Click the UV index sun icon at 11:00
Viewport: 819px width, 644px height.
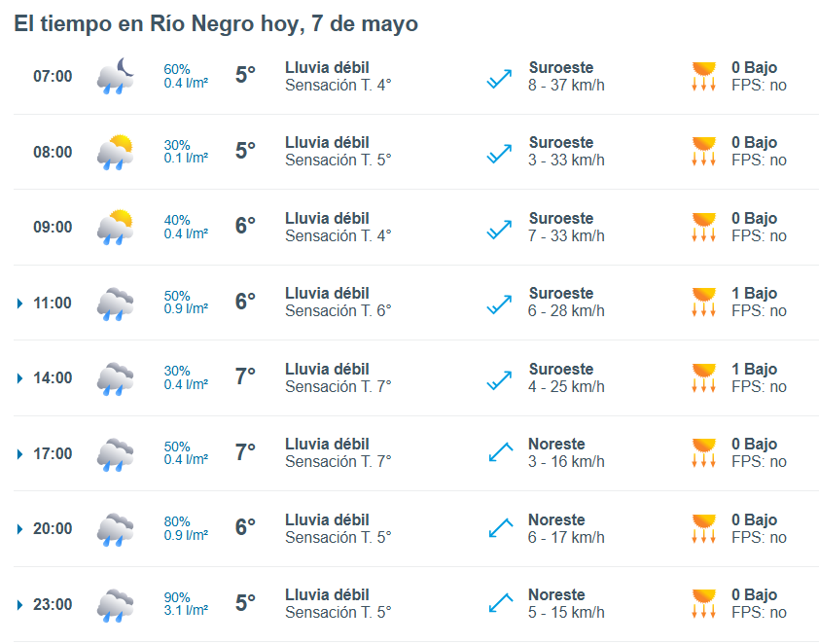[x=703, y=302]
